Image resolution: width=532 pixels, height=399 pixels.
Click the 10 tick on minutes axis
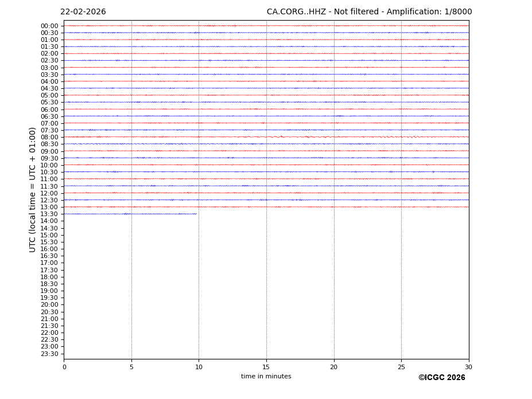(199, 367)
